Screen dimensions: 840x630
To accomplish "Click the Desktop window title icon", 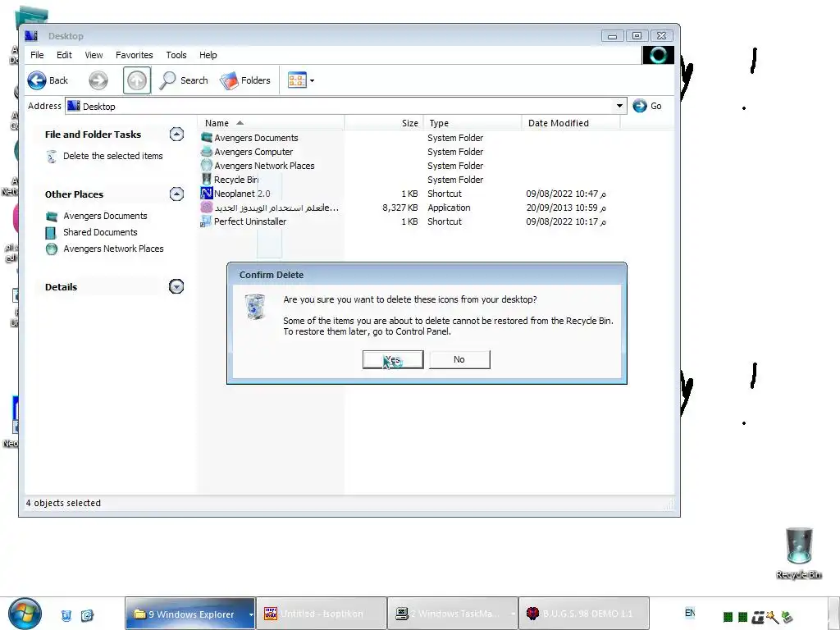I will [32, 36].
